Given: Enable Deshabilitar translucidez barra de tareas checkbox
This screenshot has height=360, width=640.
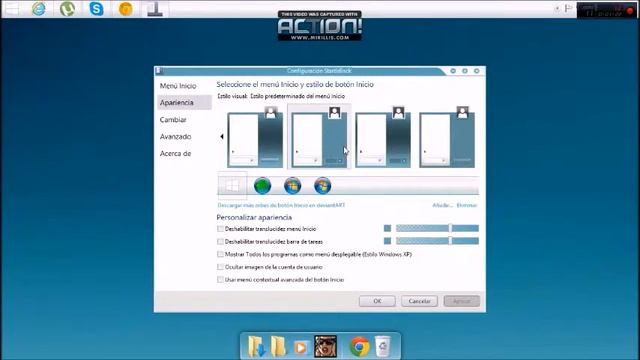Looking at the screenshot, I should (220, 242).
